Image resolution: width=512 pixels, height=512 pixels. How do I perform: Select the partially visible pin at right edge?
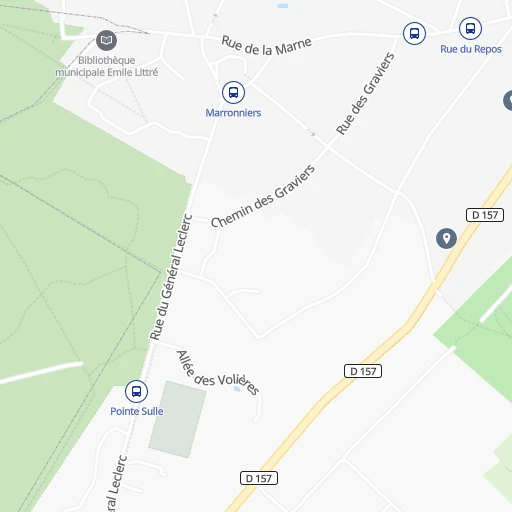click(x=508, y=100)
